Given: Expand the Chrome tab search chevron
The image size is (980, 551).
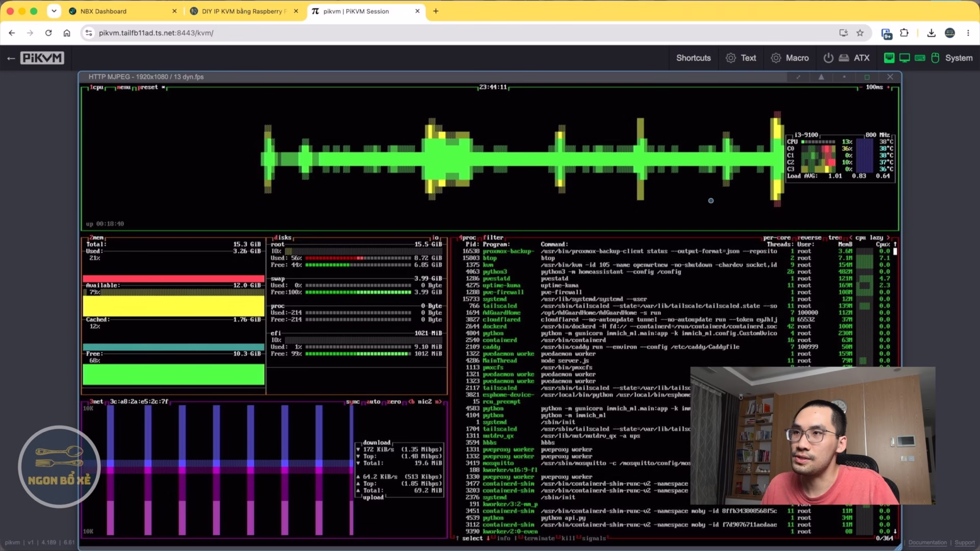Looking at the screenshot, I should [x=54, y=11].
